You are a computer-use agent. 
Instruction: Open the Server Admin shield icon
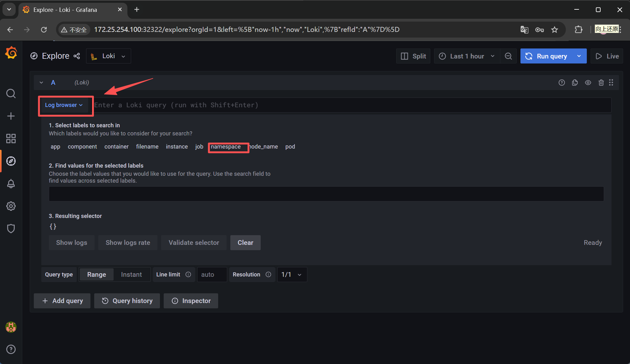pyautogui.click(x=11, y=229)
